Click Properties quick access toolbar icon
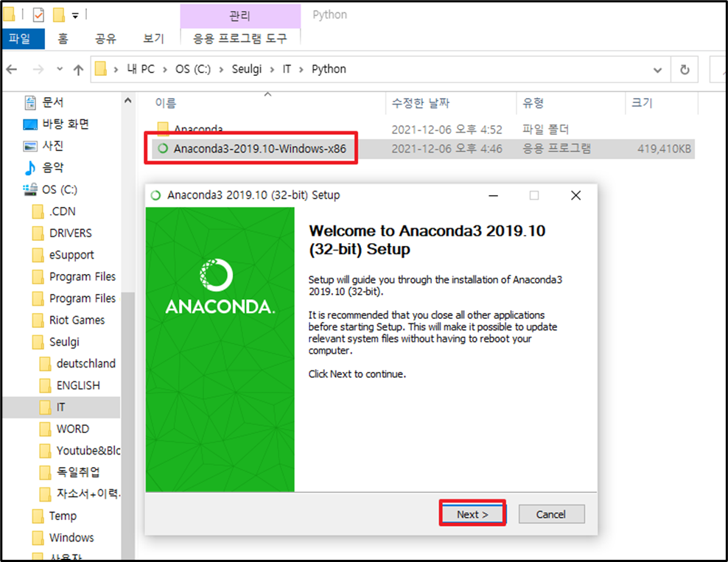This screenshot has width=728, height=562. (38, 15)
